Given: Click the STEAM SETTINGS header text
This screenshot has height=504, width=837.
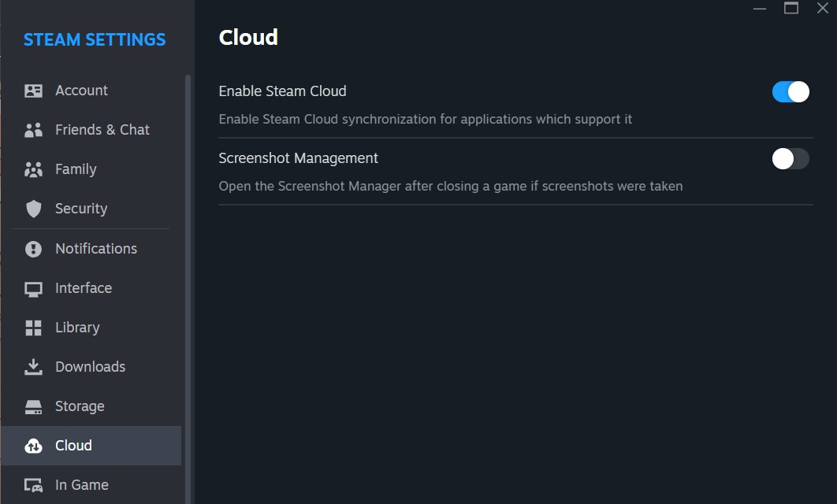Looking at the screenshot, I should (x=95, y=39).
